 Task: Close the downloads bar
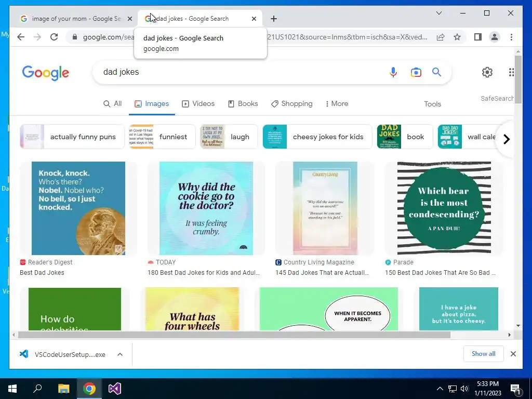[513, 354]
